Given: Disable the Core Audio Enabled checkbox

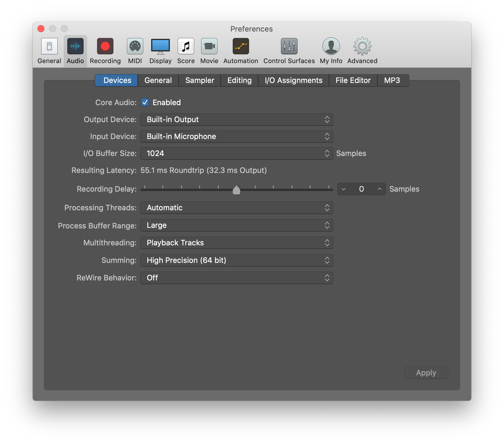Looking at the screenshot, I should coord(145,102).
